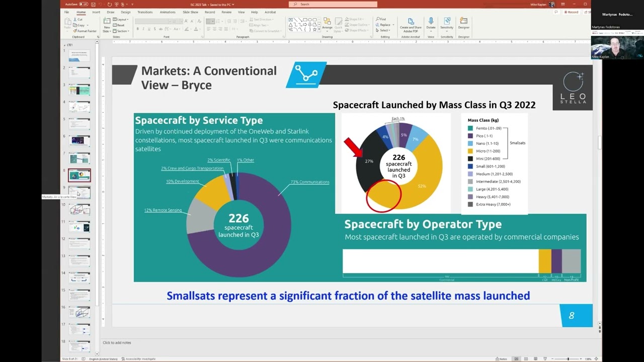Click to add notes field
The image size is (644, 362).
pyautogui.click(x=117, y=343)
